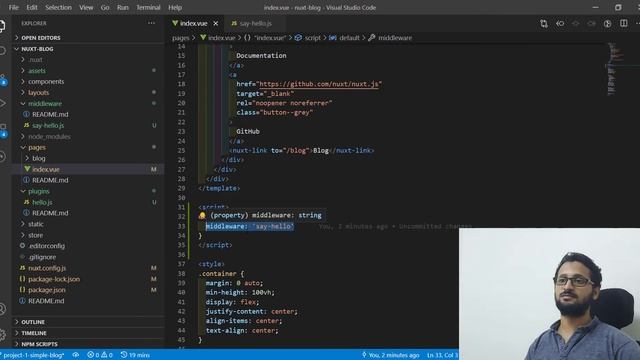Click the Compare Changes icon in editor toolbar

(544, 24)
